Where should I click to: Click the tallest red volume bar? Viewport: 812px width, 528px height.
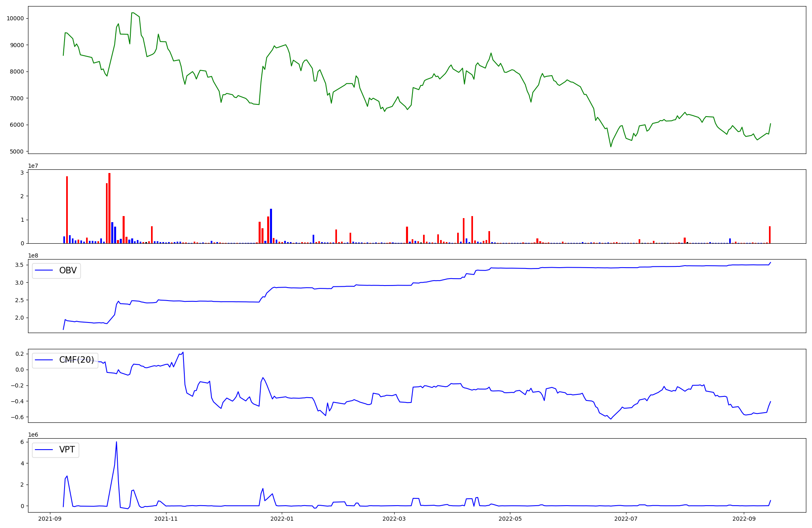pyautogui.click(x=109, y=208)
